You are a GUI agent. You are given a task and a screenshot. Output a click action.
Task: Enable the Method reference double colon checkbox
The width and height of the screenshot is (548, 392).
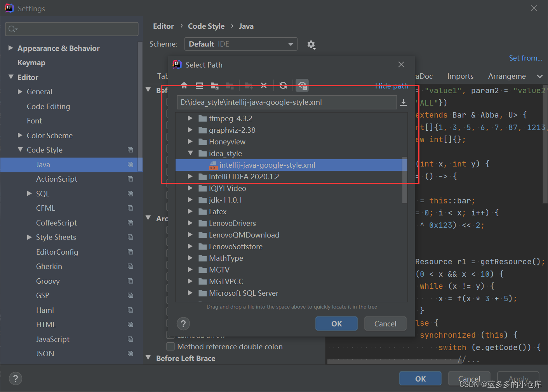[x=170, y=346]
